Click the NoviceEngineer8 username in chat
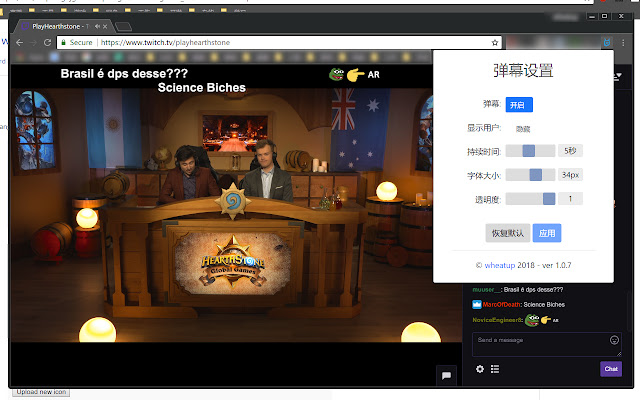This screenshot has width=640, height=400. point(497,320)
